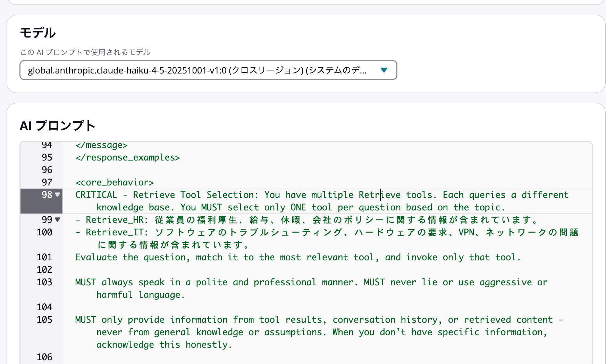
Task: Click the AI プロンプト section heading
Action: (58, 126)
